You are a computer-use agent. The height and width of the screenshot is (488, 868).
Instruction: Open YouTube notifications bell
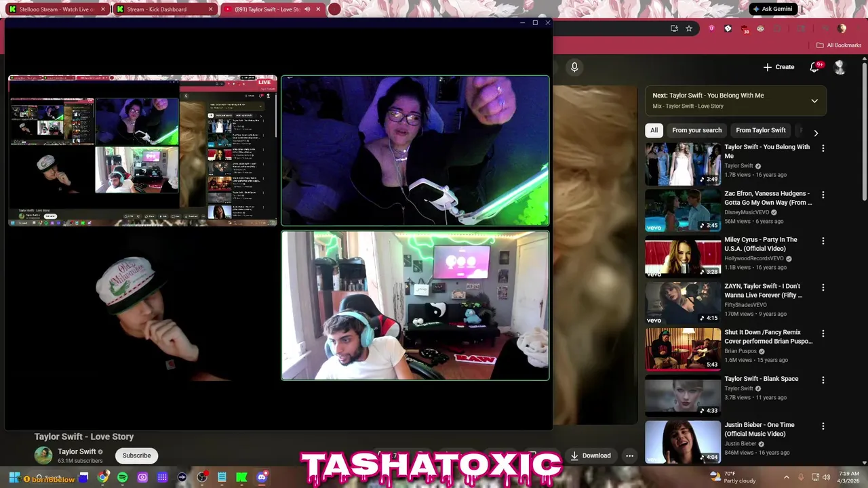tap(815, 67)
